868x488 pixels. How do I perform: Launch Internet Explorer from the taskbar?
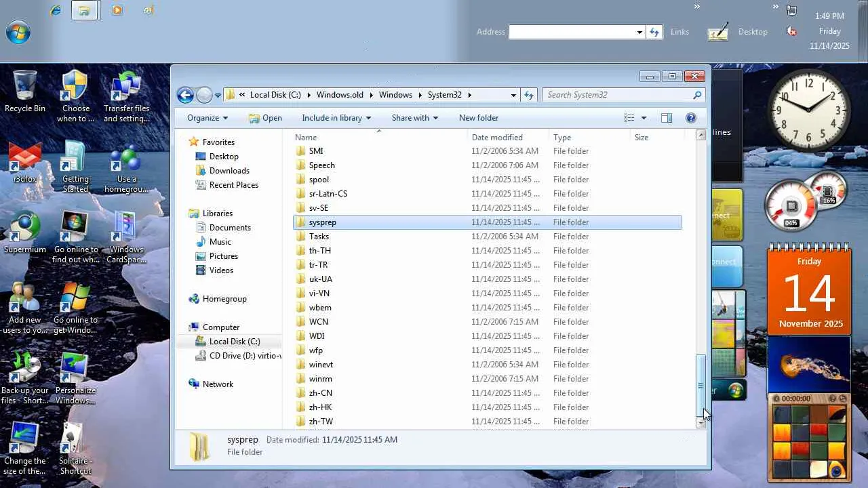[x=56, y=10]
